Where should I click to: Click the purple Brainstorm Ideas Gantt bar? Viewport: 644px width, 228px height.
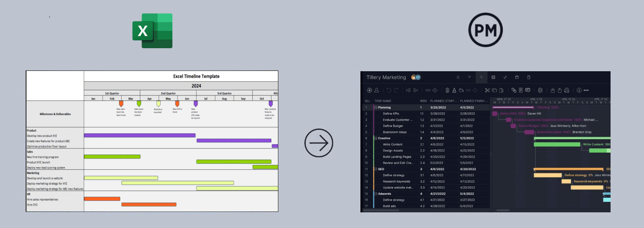pyautogui.click(x=529, y=132)
